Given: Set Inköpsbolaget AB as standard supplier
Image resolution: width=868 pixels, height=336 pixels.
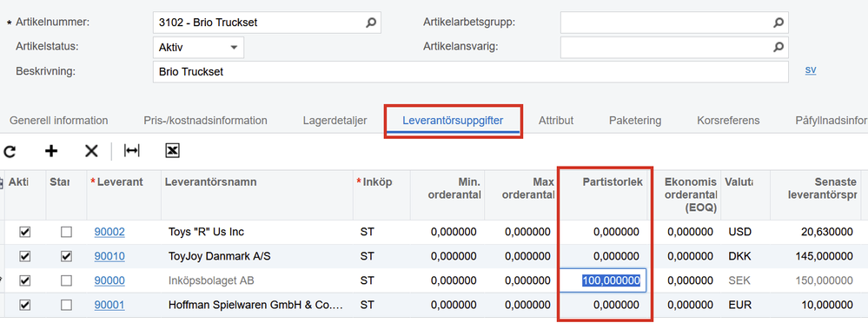Looking at the screenshot, I should 66,280.
